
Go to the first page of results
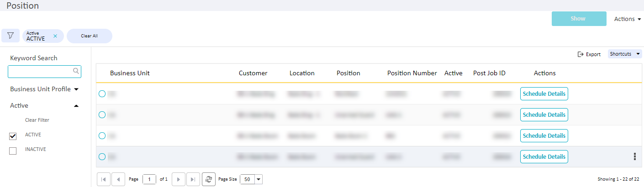coord(103,179)
